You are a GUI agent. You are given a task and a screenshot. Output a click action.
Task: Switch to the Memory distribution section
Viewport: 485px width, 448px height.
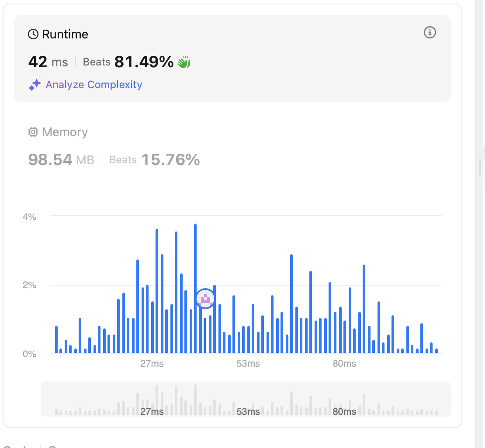65,132
